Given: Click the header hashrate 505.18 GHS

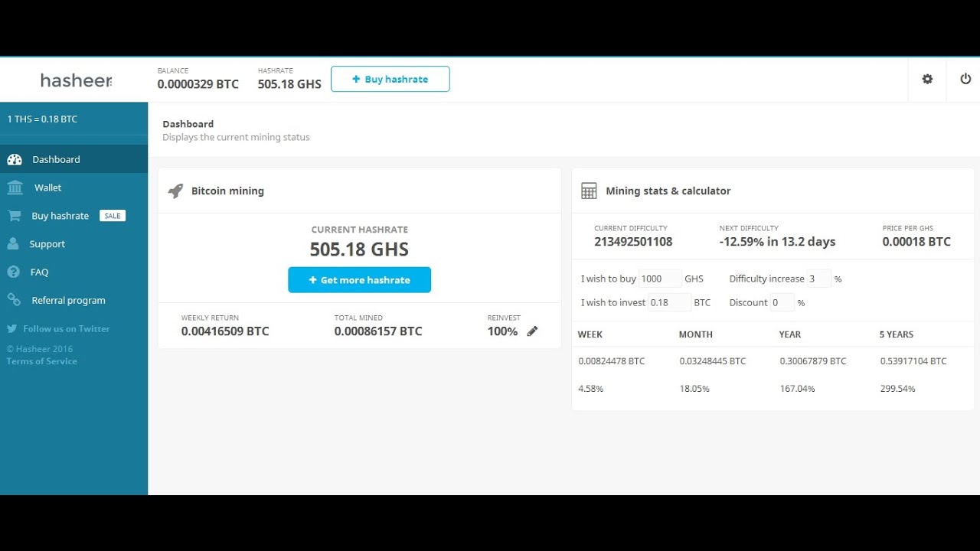Looking at the screenshot, I should point(289,84).
